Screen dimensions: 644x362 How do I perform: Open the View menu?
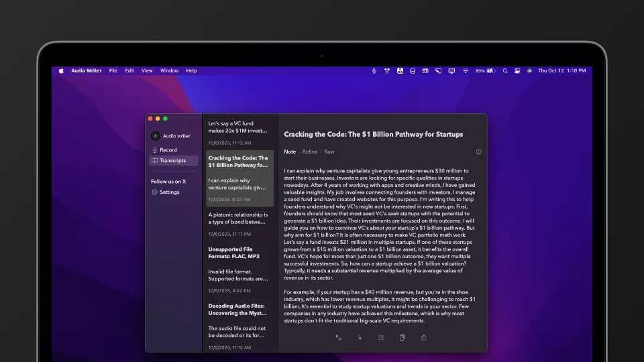pos(147,70)
